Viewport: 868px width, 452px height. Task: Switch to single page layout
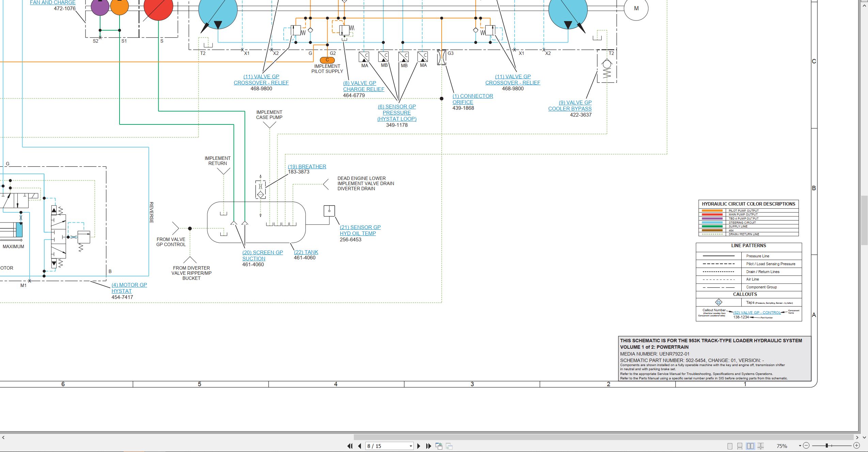(730, 446)
